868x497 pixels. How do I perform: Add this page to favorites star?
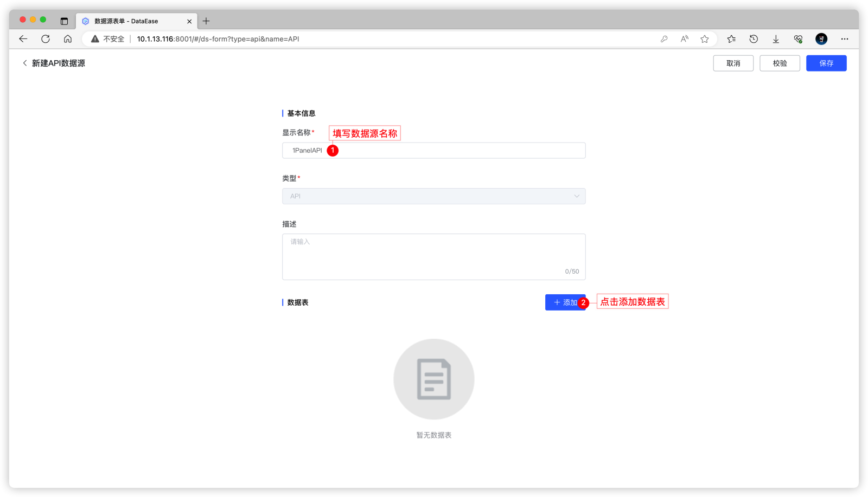click(x=705, y=38)
